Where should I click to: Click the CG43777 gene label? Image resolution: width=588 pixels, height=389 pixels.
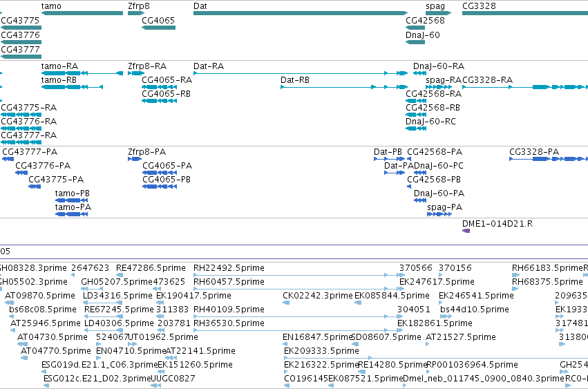[x=20, y=50]
